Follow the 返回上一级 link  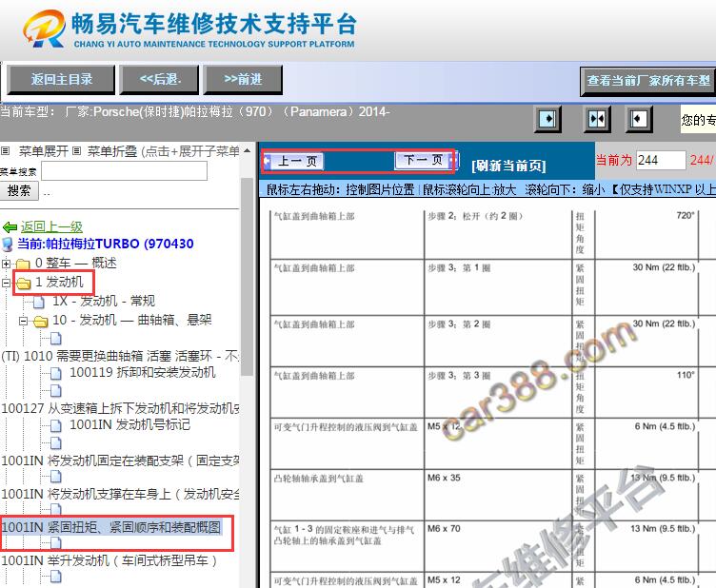tap(51, 226)
